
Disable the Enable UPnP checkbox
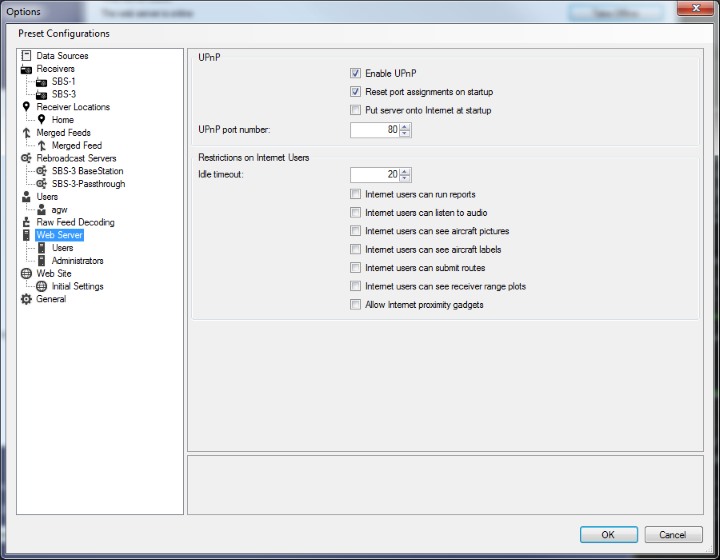click(x=355, y=73)
